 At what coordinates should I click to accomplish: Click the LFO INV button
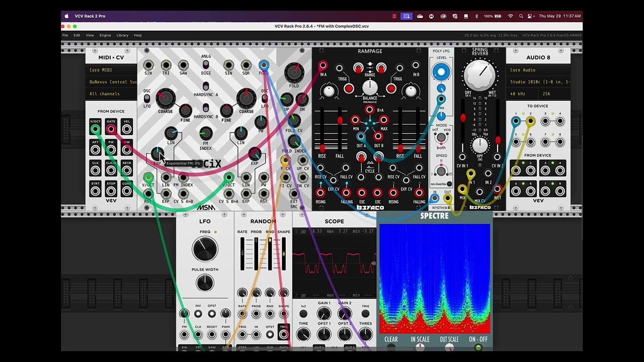[198, 314]
